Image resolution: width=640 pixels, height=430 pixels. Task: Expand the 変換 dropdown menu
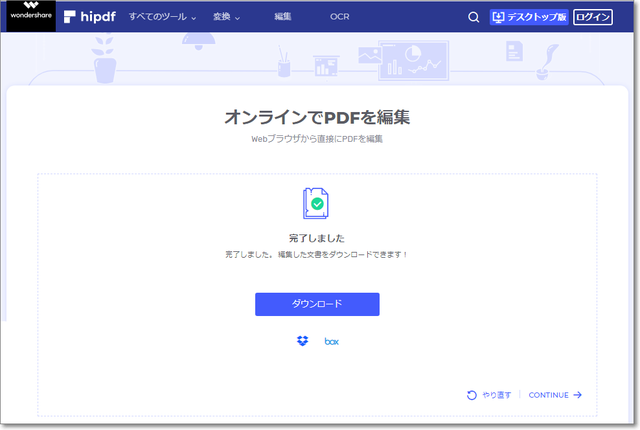click(227, 17)
